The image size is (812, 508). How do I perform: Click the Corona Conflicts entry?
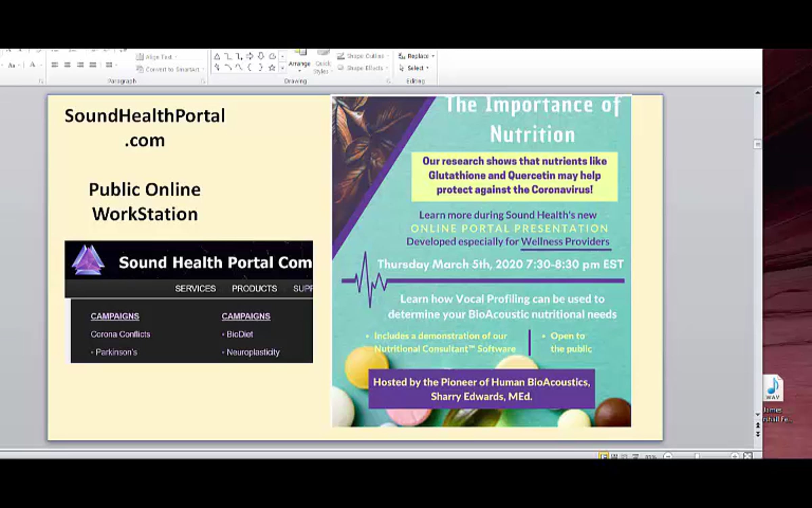coord(120,334)
